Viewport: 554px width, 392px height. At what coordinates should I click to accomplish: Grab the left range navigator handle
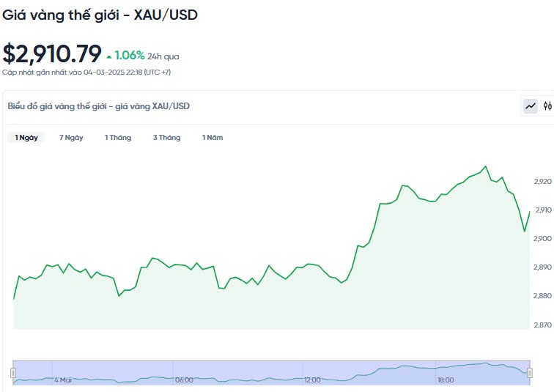13,373
